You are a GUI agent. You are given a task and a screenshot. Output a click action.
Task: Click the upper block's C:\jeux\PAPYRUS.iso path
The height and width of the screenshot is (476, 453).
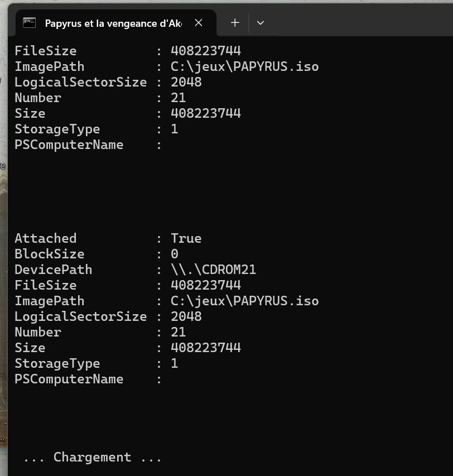244,66
